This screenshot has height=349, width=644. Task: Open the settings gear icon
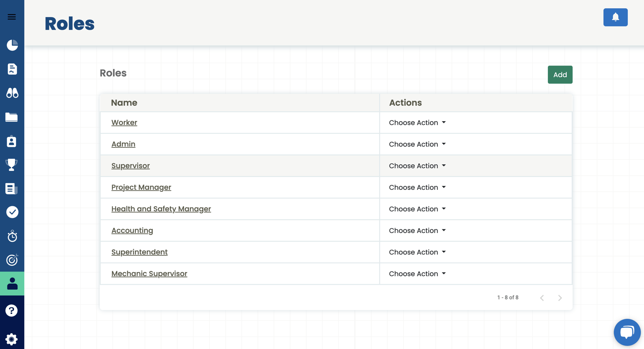pyautogui.click(x=12, y=339)
